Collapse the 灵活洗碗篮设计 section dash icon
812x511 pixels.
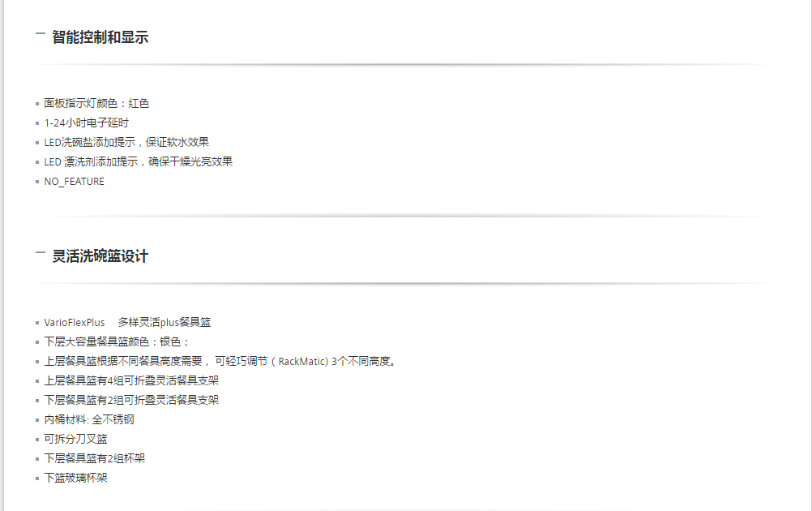click(x=40, y=253)
